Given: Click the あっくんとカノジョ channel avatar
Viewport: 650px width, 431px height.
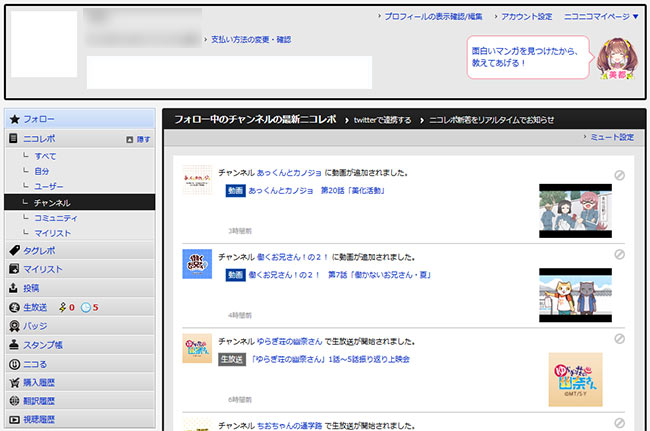Looking at the screenshot, I should coord(197,180).
